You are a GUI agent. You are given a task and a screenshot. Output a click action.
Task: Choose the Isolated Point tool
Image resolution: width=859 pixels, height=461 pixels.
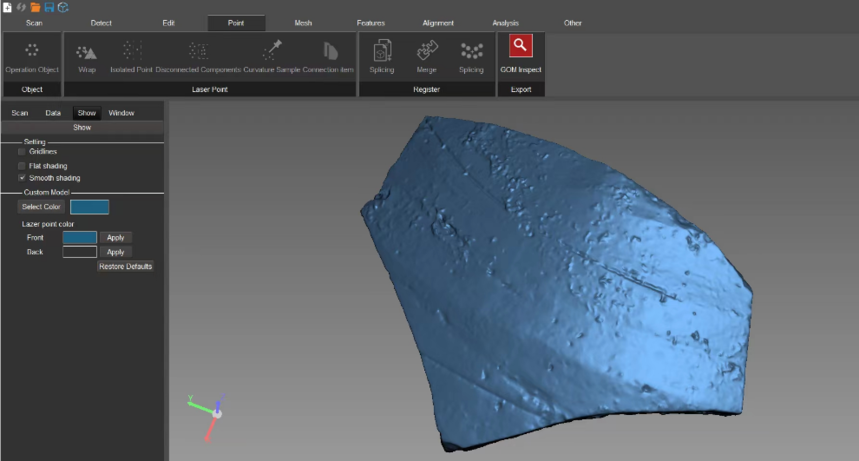[x=131, y=58]
